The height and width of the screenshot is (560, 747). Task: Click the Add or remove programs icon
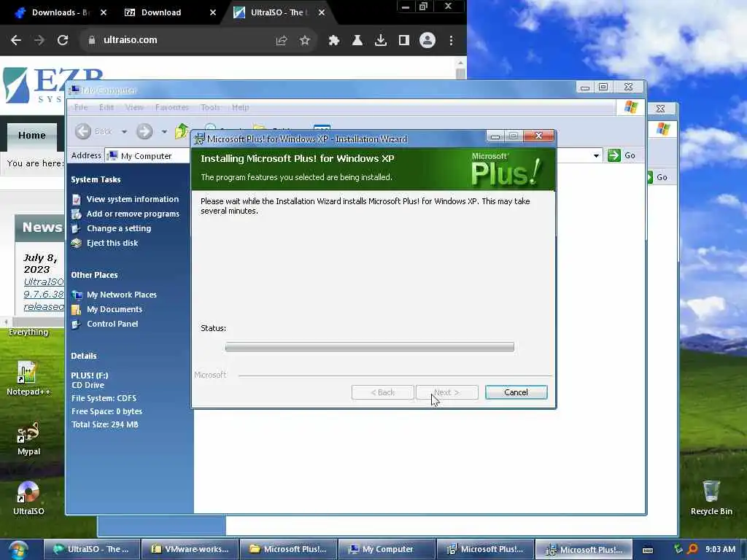[76, 214]
